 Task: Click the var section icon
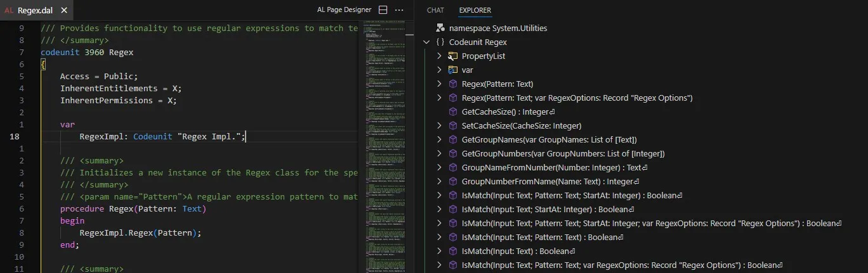click(452, 70)
